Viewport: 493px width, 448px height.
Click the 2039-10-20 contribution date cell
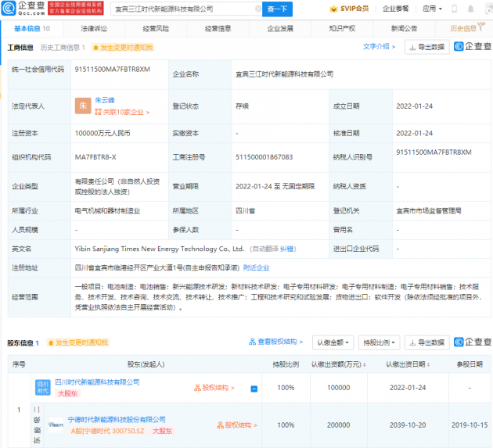[x=408, y=425]
